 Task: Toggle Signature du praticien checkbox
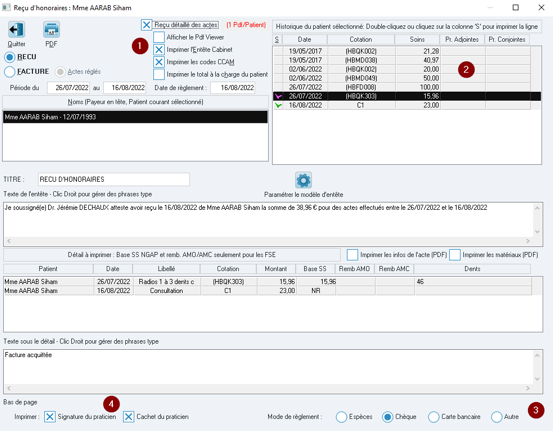coord(50,417)
